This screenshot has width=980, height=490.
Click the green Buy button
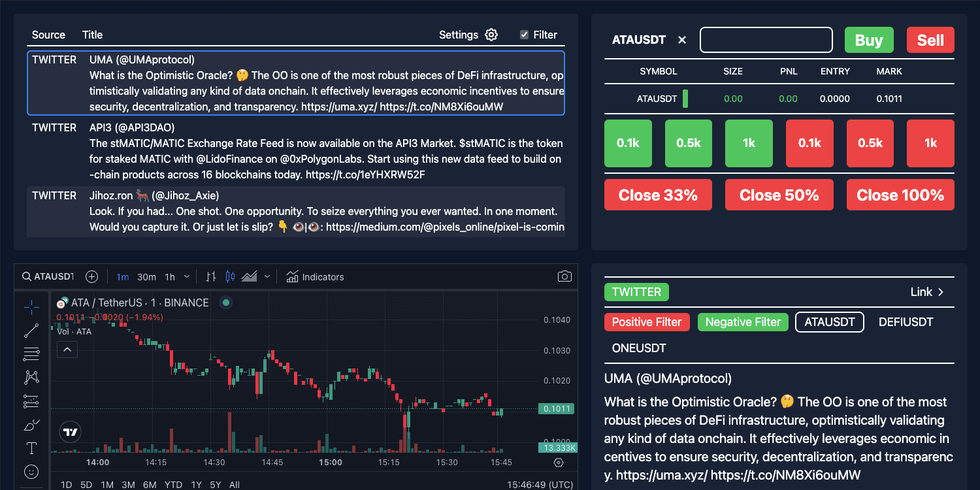(869, 40)
